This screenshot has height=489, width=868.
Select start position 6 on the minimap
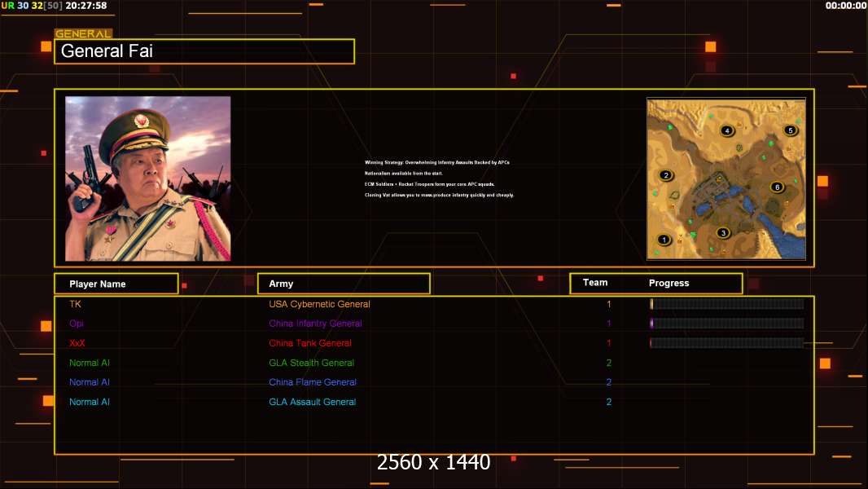776,187
